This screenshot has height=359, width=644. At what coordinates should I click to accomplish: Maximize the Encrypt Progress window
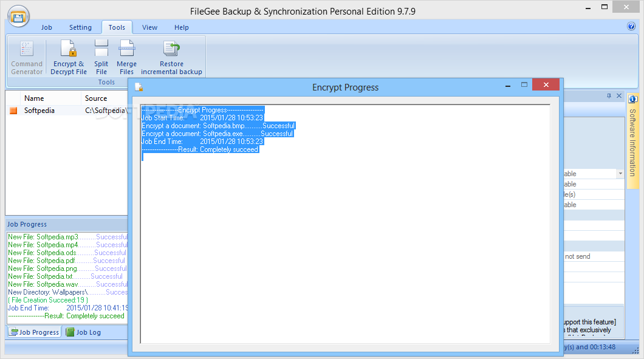(x=524, y=84)
